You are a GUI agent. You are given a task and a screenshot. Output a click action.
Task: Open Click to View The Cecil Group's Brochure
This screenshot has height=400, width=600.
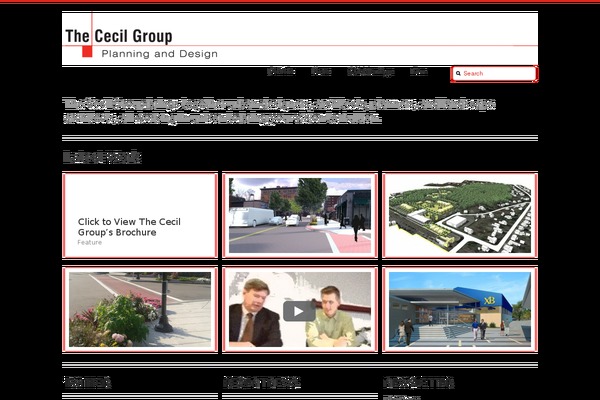click(x=129, y=227)
